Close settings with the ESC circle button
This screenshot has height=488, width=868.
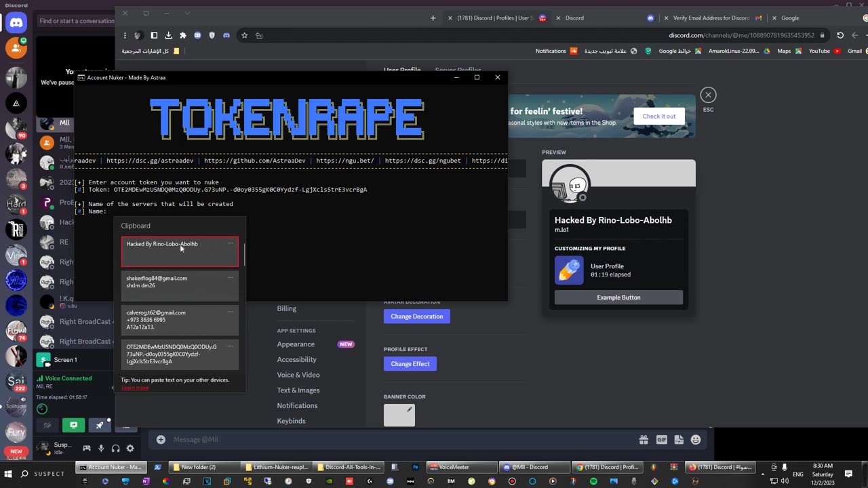click(x=708, y=95)
